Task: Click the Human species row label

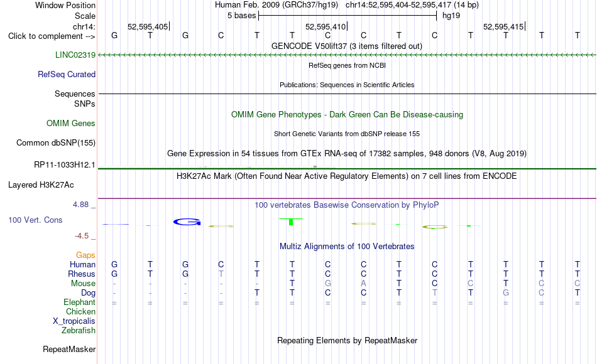Action: coord(82,264)
